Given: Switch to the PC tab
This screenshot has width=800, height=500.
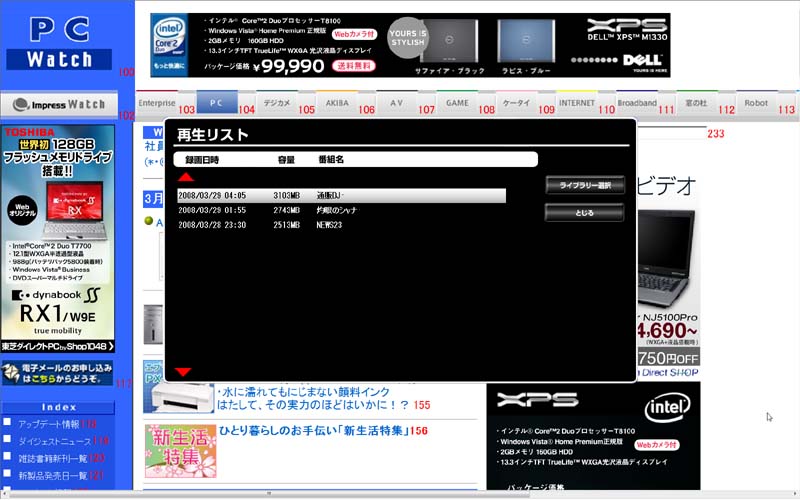Looking at the screenshot, I should 216,103.
